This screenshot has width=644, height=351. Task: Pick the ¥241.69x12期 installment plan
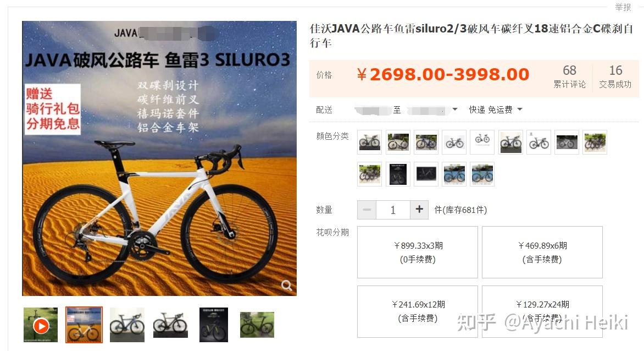click(418, 311)
